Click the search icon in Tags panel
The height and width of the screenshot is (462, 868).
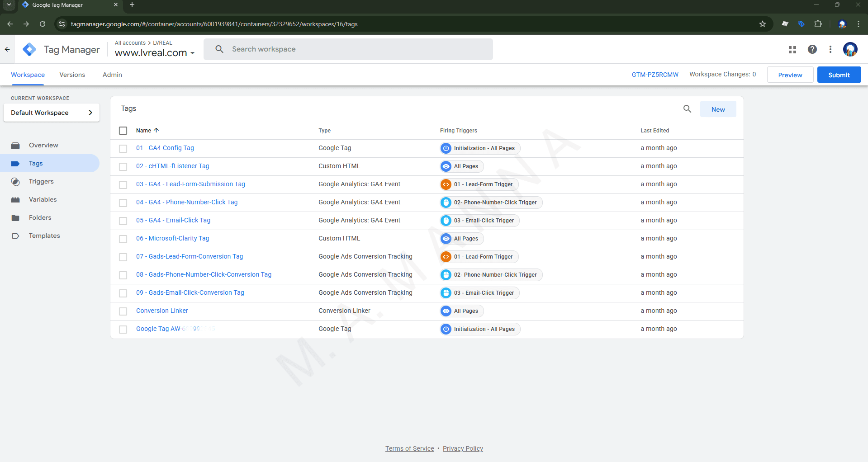click(x=687, y=109)
